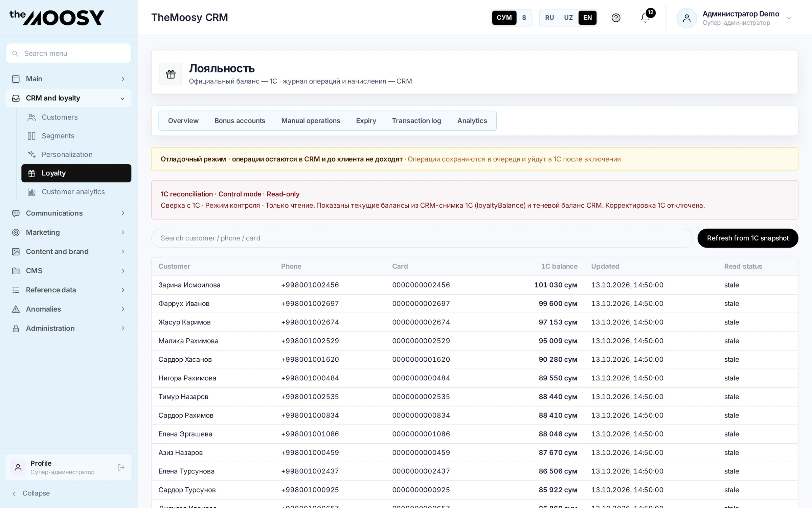
Task: Click phone +998001001620 cell
Action: 310,360
